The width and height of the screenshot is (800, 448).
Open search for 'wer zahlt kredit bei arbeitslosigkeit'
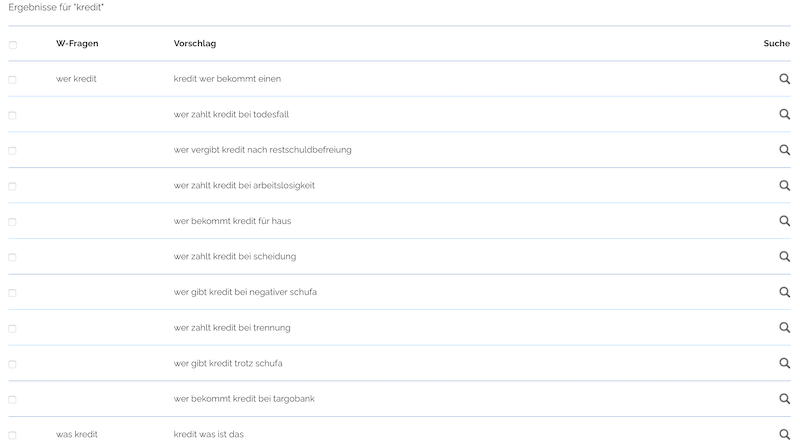coord(785,186)
